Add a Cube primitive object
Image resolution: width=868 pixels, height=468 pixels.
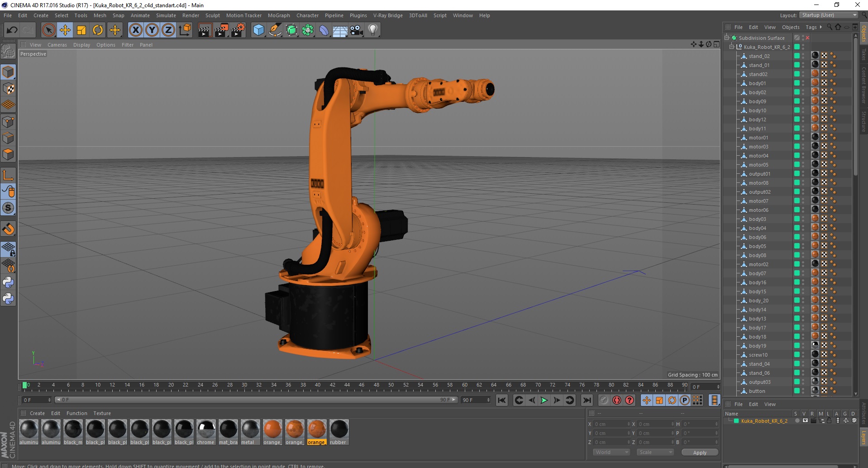[258, 30]
